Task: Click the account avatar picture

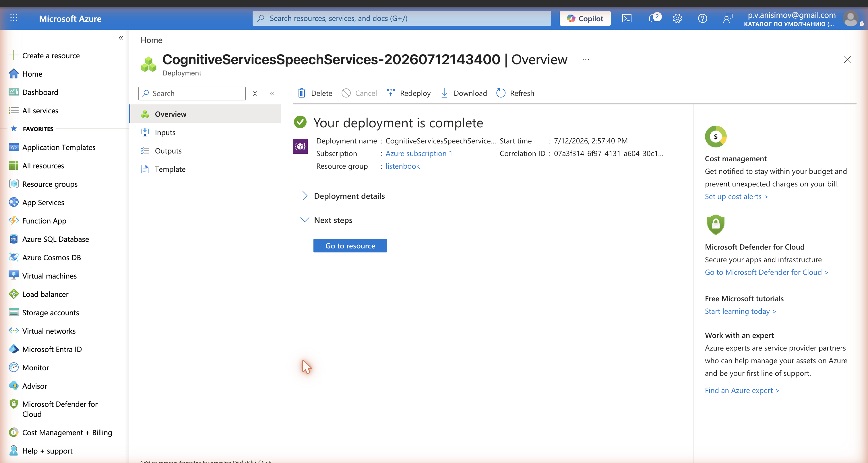Action: coord(851,19)
